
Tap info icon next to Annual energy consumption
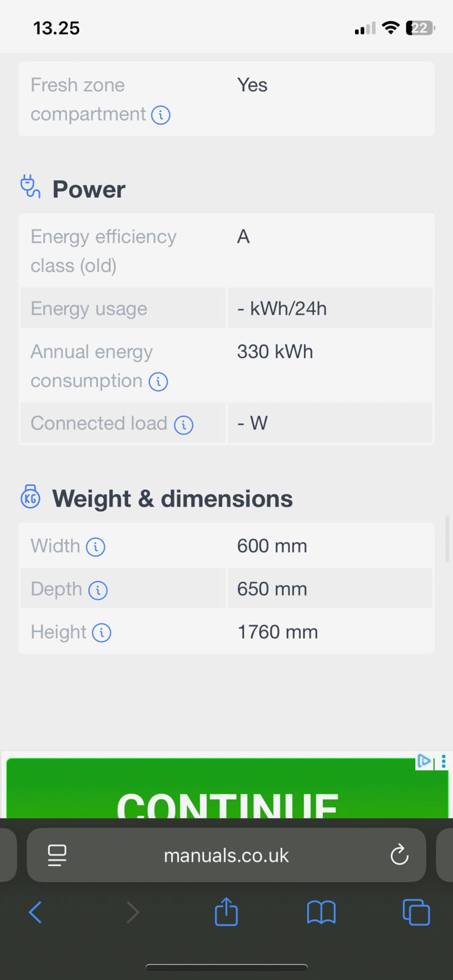coord(158,382)
